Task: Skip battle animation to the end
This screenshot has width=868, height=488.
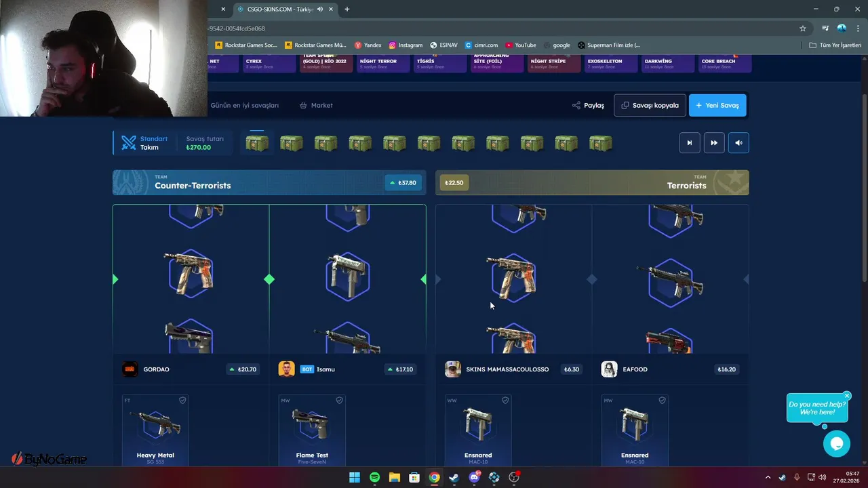Action: (690, 143)
